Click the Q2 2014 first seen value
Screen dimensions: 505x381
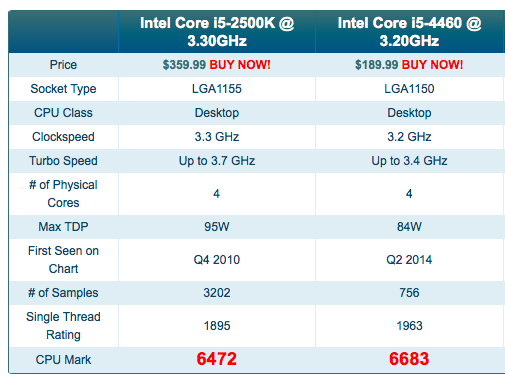pyautogui.click(x=409, y=260)
